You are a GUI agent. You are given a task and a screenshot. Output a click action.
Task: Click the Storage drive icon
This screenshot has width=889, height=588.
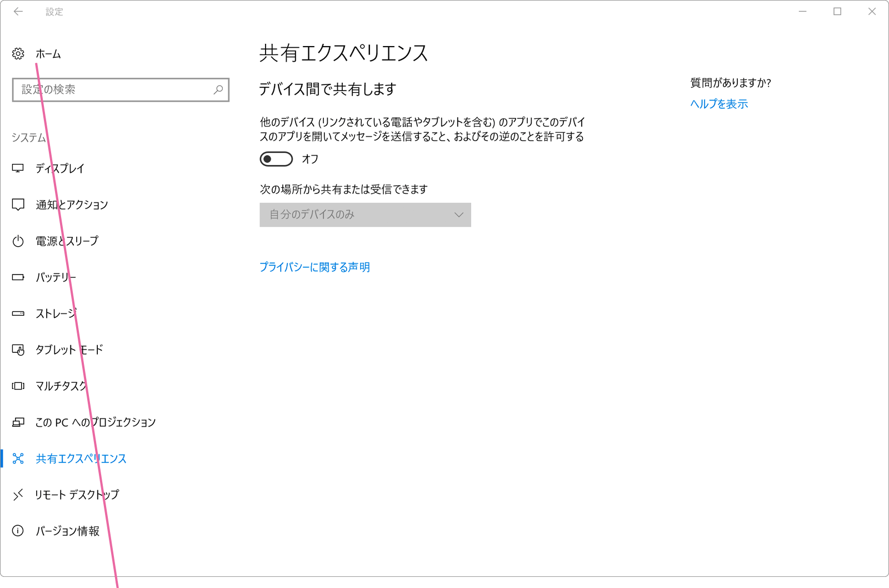pyautogui.click(x=18, y=313)
